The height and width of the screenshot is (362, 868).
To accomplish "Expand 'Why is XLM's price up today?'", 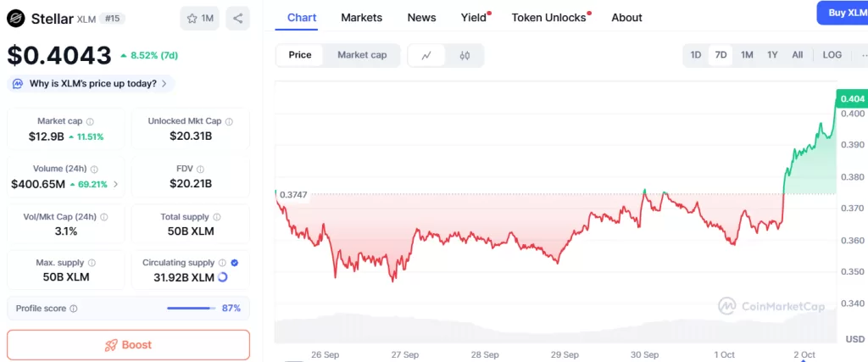I will tap(92, 83).
